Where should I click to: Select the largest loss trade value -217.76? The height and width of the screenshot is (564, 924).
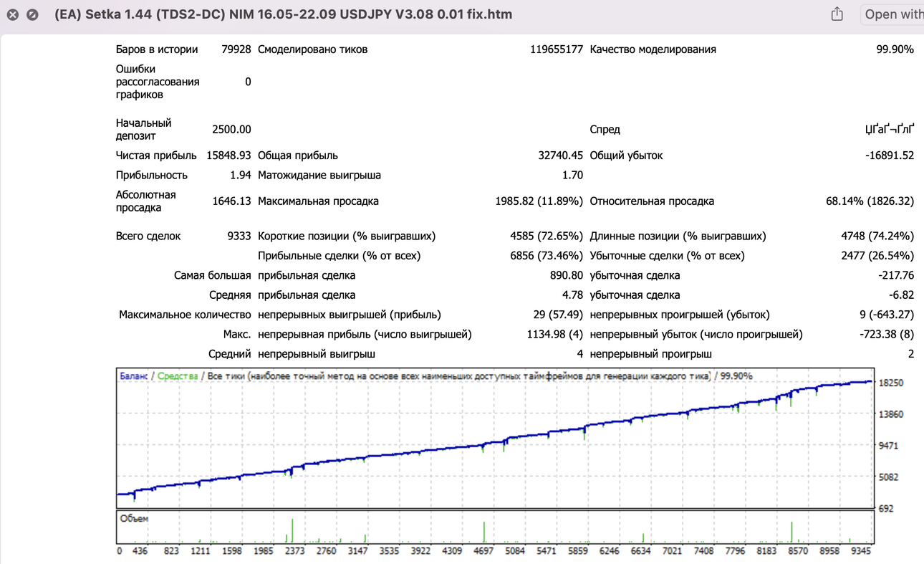897,275
